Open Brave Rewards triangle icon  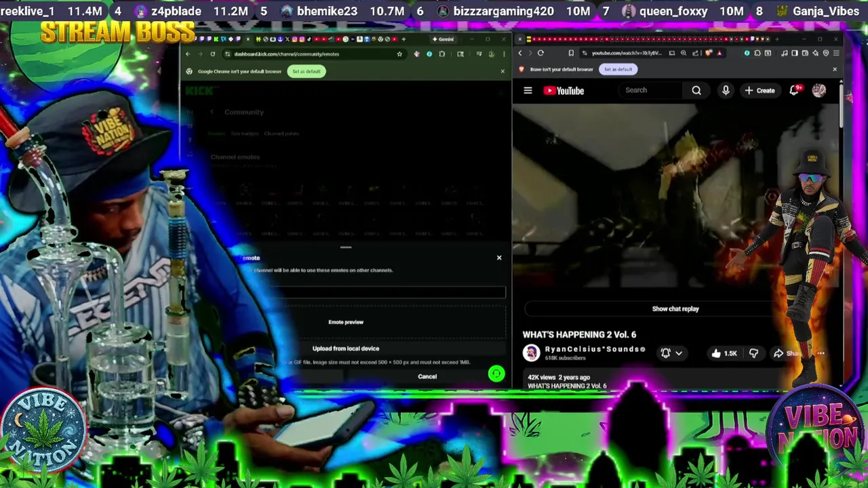click(719, 53)
